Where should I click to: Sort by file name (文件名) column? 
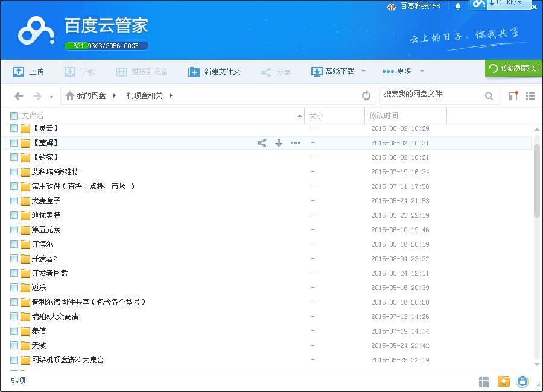point(33,116)
